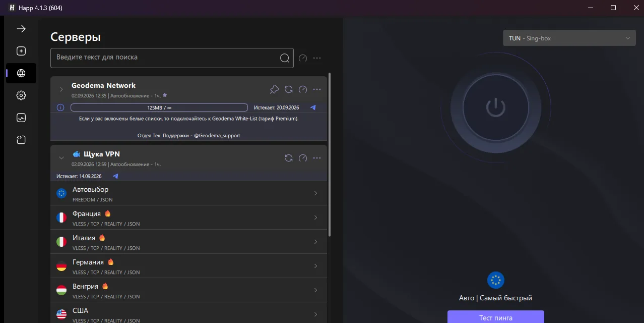Expand the Geodema Network server list
Screen dimensions: 644x323
pos(61,89)
